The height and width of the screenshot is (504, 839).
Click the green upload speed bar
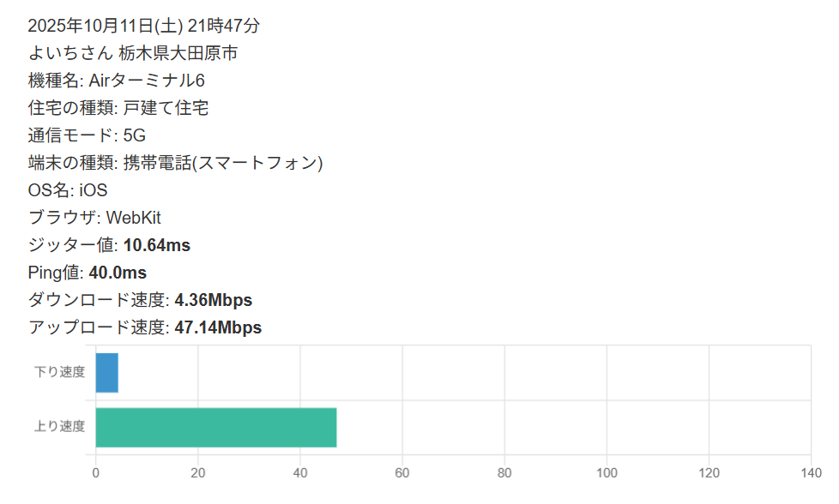215,428
